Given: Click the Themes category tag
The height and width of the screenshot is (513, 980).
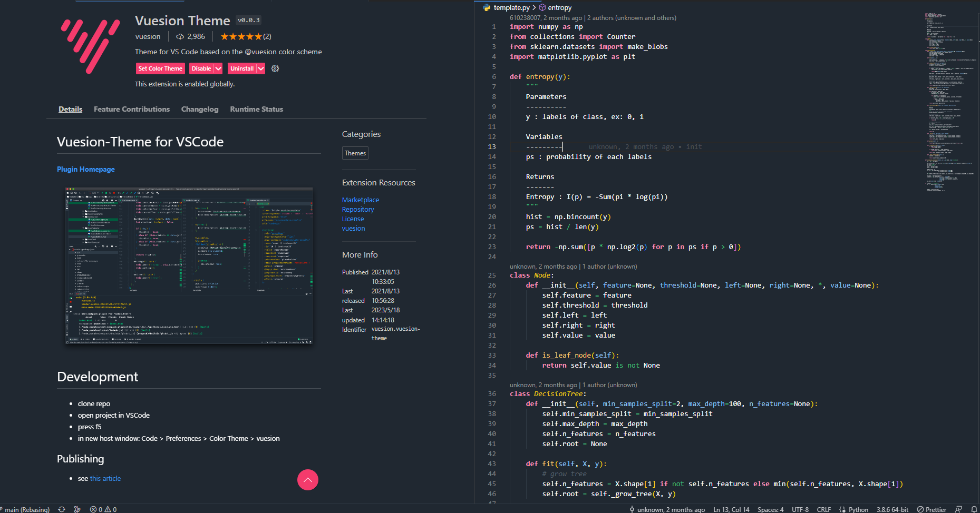Looking at the screenshot, I should (x=355, y=153).
